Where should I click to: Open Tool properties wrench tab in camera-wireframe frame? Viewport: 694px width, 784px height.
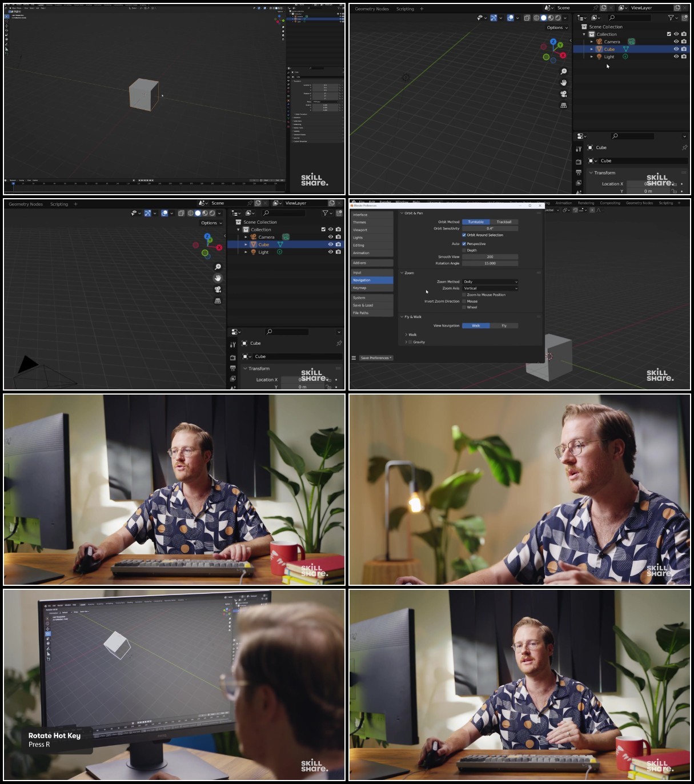pos(232,344)
